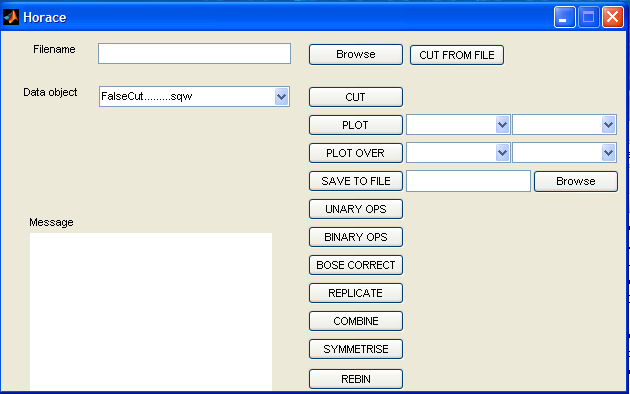Click the MATLAB icon in Horace title bar
630x394 pixels.
point(11,17)
